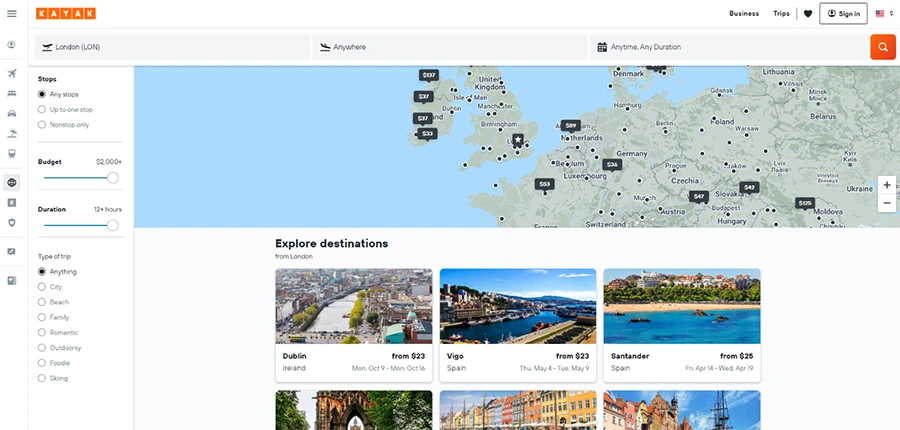The image size is (900, 430).
Task: Go to Stays via sidebar bed icon
Action: click(11, 94)
